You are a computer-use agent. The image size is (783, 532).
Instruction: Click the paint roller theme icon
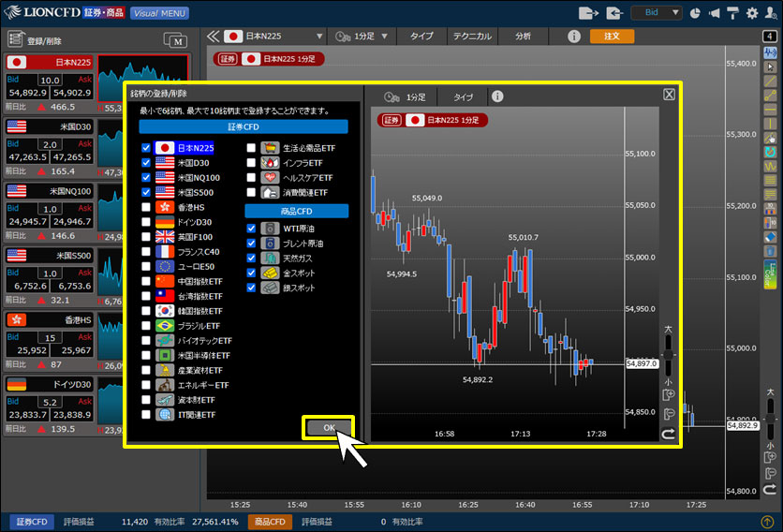731,13
